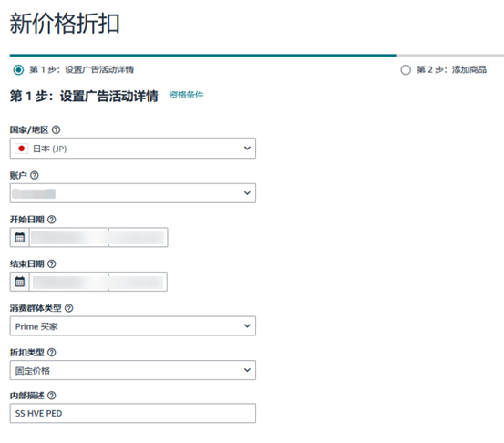
Task: Open the 固定价格 discount type dropdown
Action: coord(133,370)
